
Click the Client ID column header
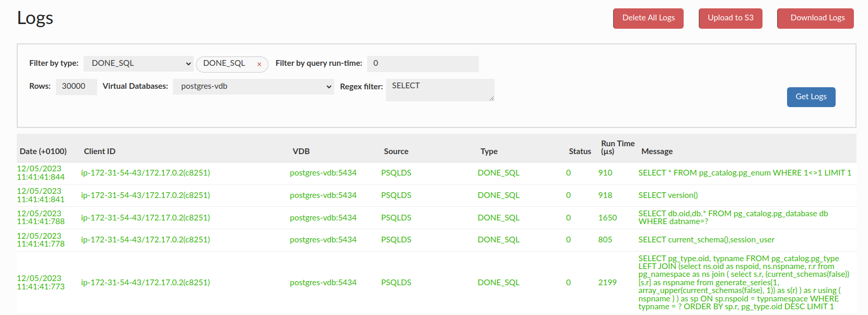[x=100, y=151]
